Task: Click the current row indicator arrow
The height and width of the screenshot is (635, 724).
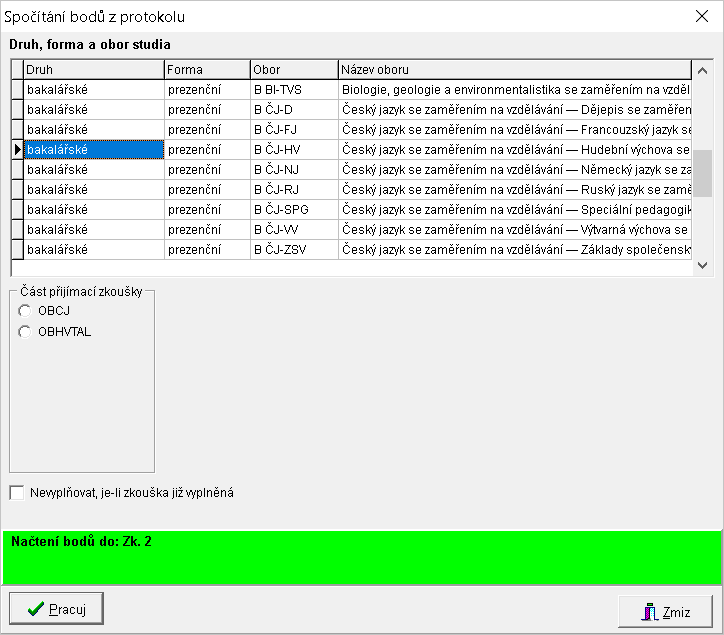Action: tap(16, 150)
